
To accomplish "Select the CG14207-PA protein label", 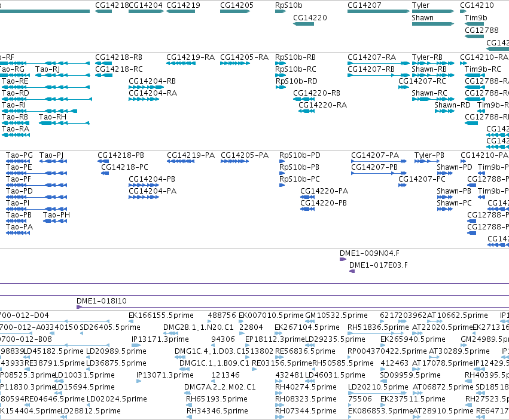I will 375,155.
